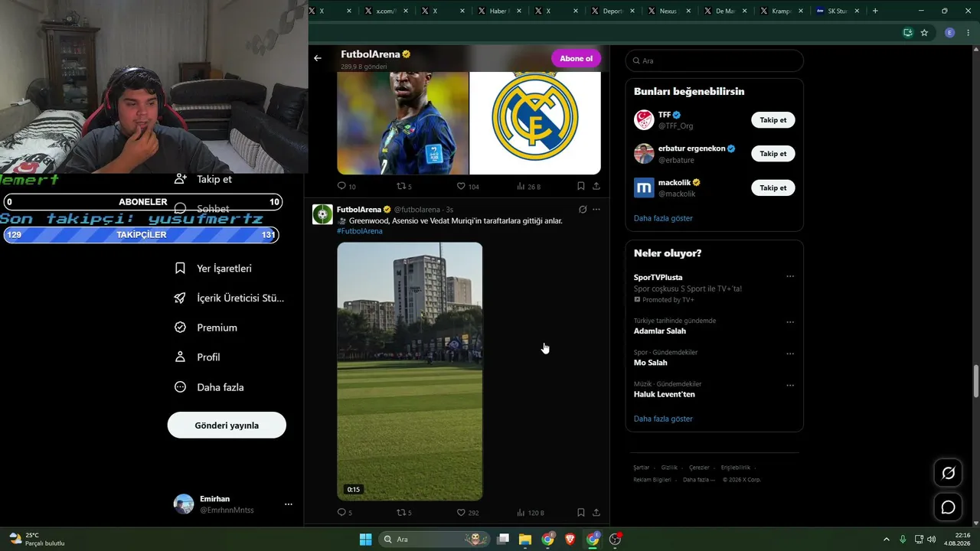Open Windows Start menu
Viewport: 980px width, 551px height.
click(366, 540)
